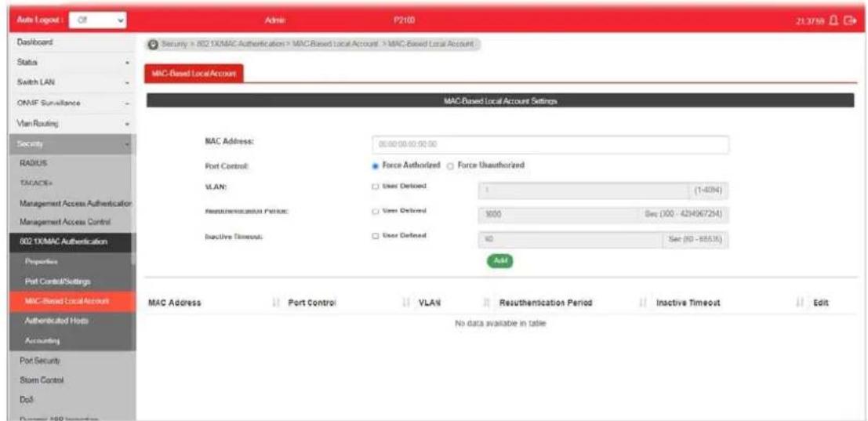This screenshot has width=868, height=421.
Task: Click the logout icon in header
Action: (850, 20)
